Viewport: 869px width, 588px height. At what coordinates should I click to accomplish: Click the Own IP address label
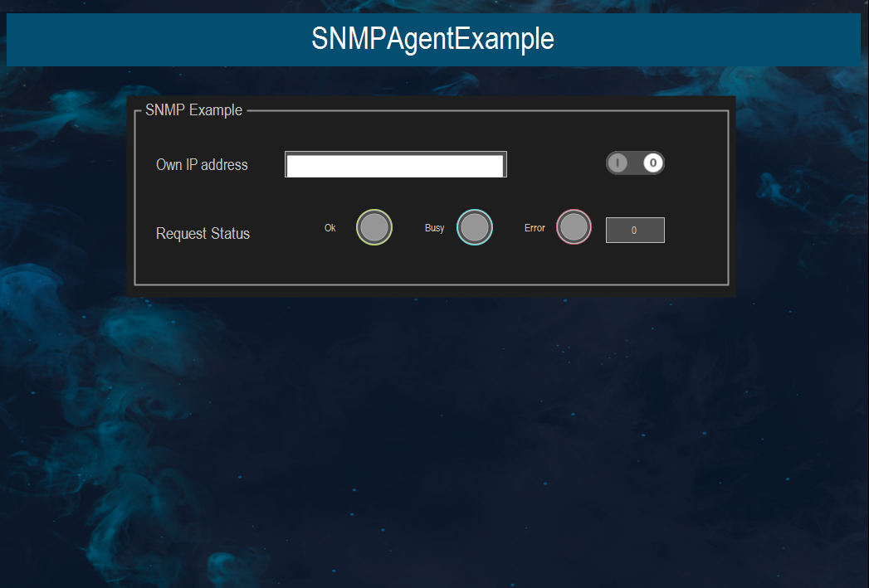202,164
